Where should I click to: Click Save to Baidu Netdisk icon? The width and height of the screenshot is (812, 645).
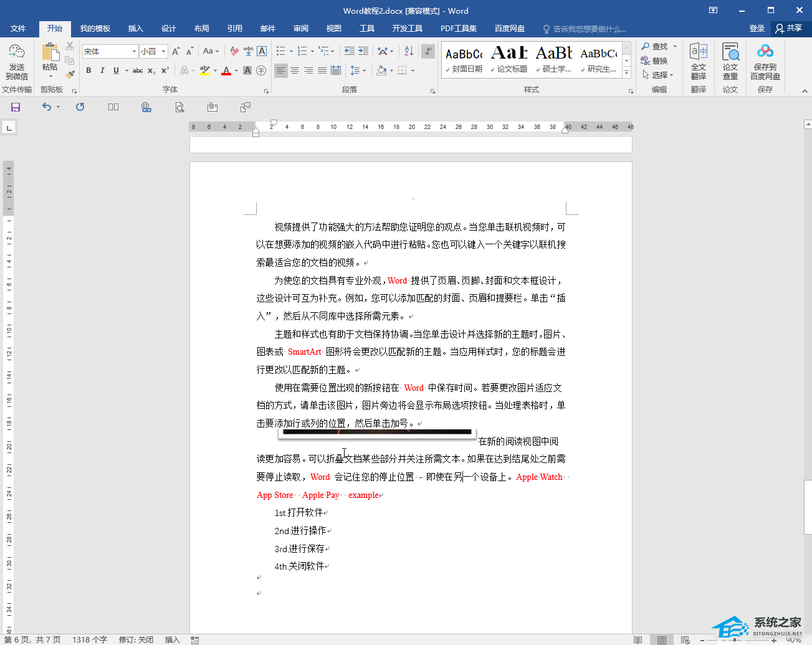coord(765,61)
